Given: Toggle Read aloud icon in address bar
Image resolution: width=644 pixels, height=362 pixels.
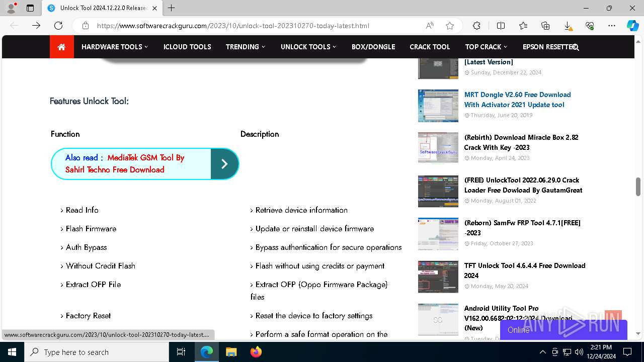Looking at the screenshot, I should point(430,26).
